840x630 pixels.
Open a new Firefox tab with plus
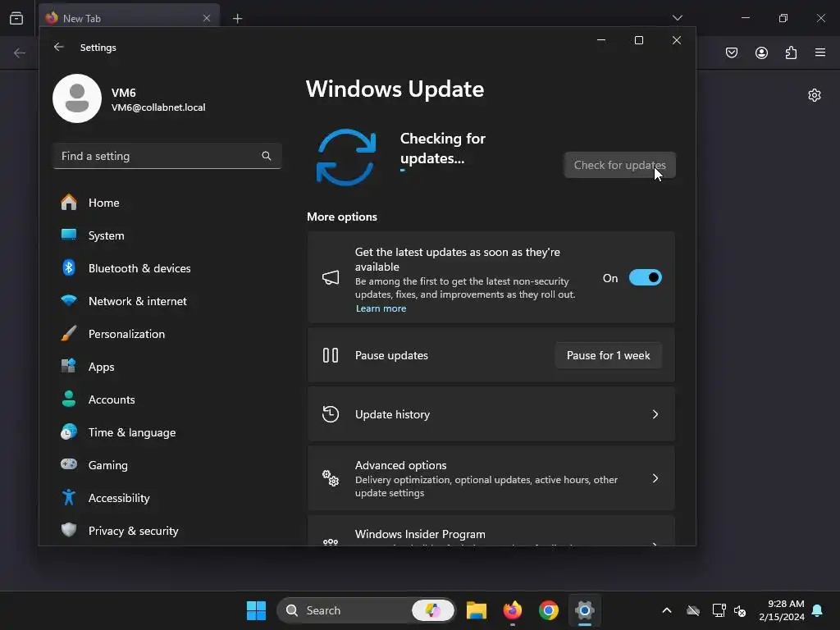coord(237,18)
